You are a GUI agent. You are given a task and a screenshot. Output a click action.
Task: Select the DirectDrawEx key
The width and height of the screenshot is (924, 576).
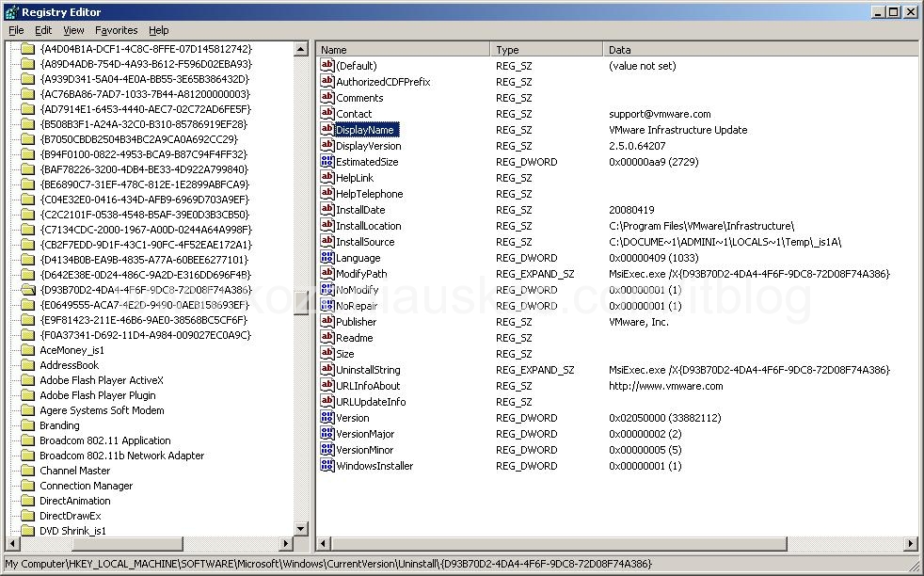tap(71, 516)
